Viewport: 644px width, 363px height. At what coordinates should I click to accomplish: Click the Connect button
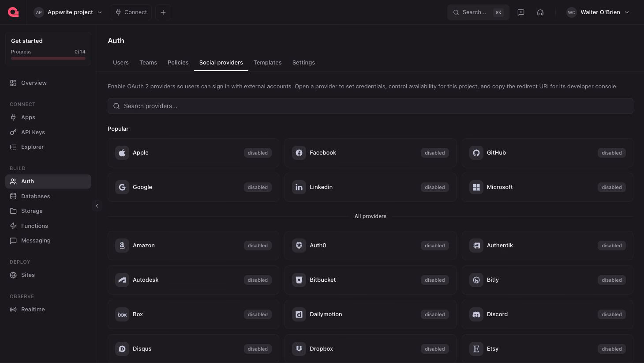point(131,12)
